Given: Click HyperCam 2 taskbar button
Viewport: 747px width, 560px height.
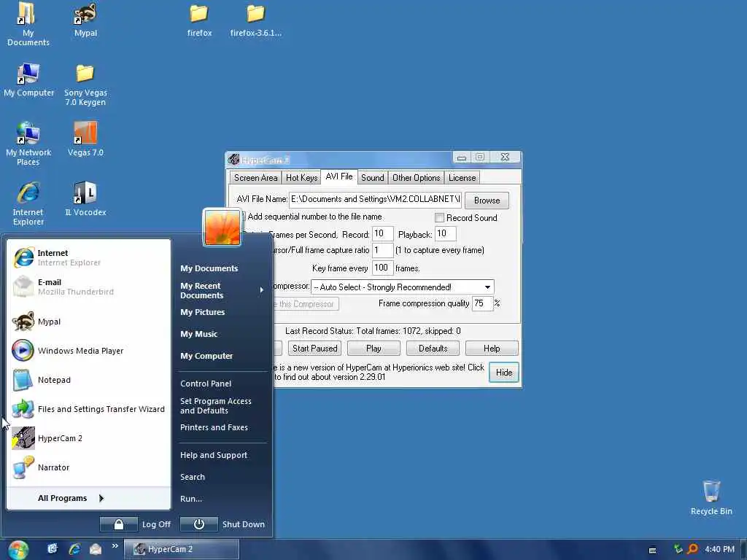Looking at the screenshot, I should click(182, 549).
